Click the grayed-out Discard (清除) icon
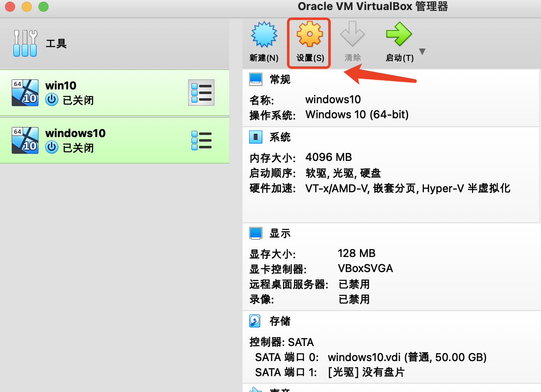Image resolution: width=541 pixels, height=392 pixels. tap(352, 36)
